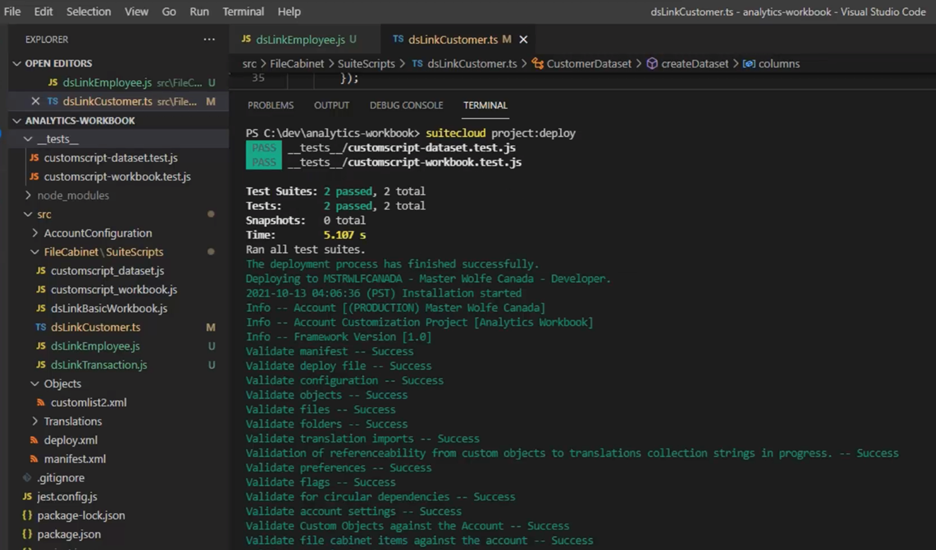This screenshot has width=936, height=550.
Task: Switch to the Problems panel tab
Action: click(x=270, y=105)
